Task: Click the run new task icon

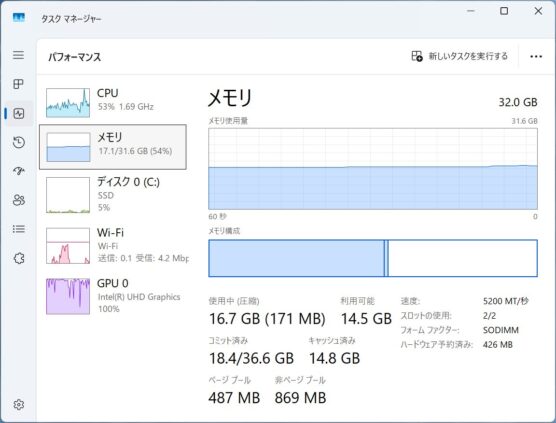Action: (417, 56)
